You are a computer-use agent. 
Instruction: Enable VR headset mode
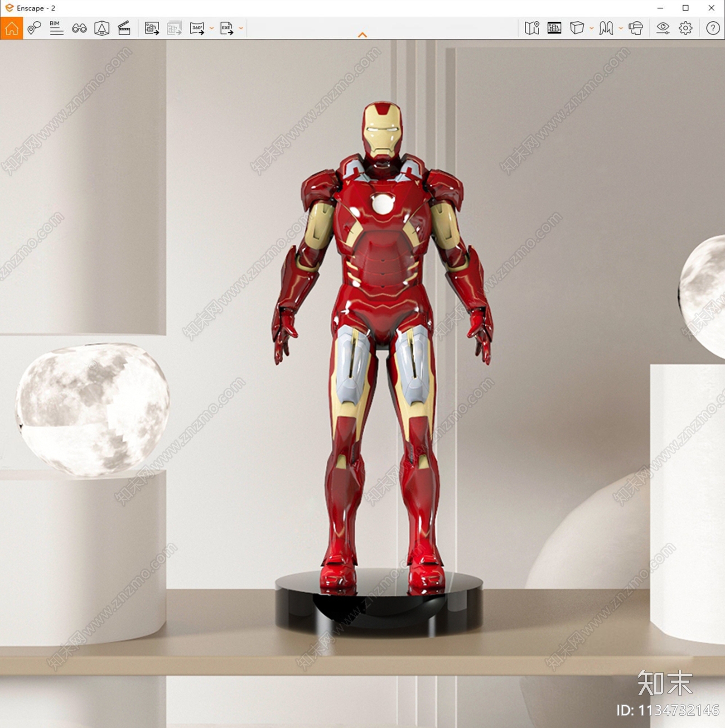click(x=636, y=28)
